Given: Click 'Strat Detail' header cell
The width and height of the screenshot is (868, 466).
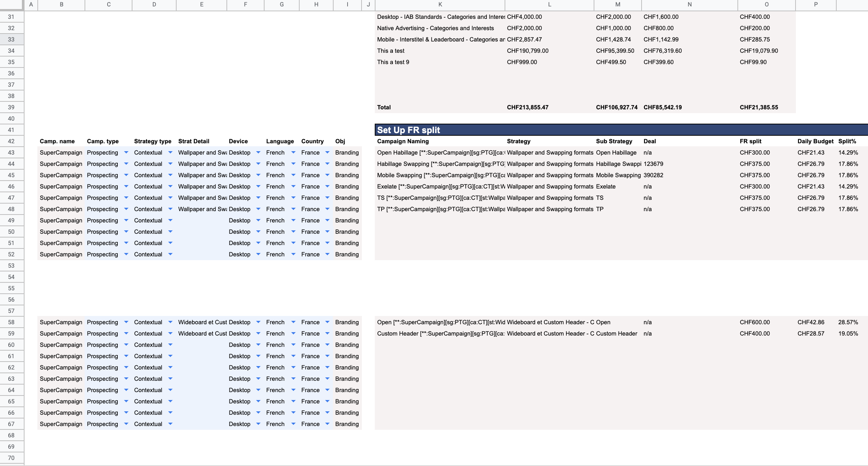Looking at the screenshot, I should tap(202, 141).
